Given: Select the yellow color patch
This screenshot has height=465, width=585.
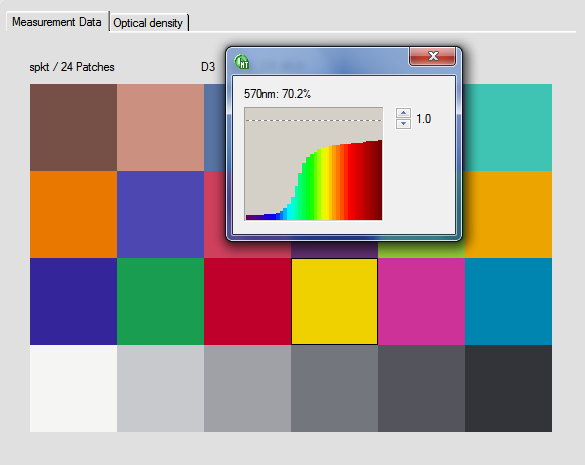Looking at the screenshot, I should point(334,302).
